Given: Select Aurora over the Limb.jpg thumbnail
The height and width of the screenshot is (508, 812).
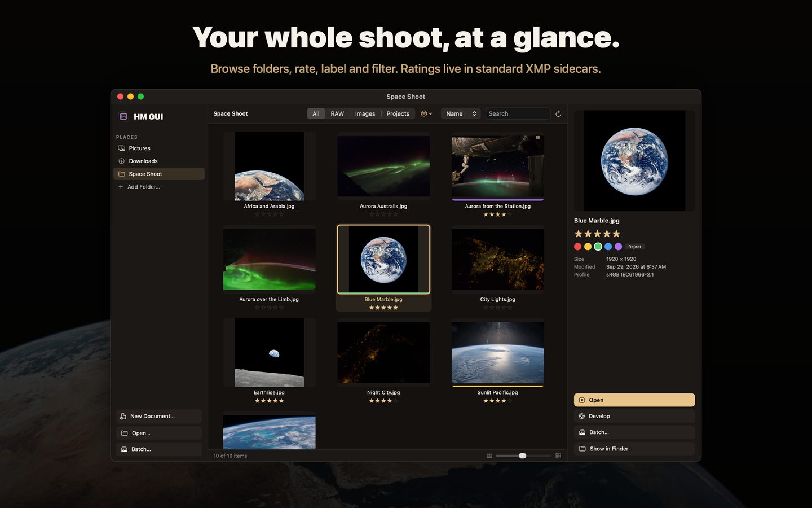Looking at the screenshot, I should (x=269, y=259).
